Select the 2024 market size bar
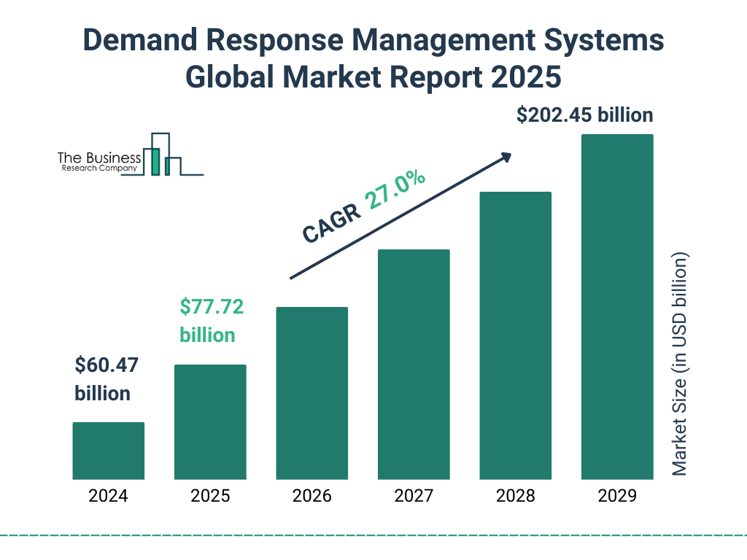This screenshot has height=560, width=747. [x=108, y=451]
